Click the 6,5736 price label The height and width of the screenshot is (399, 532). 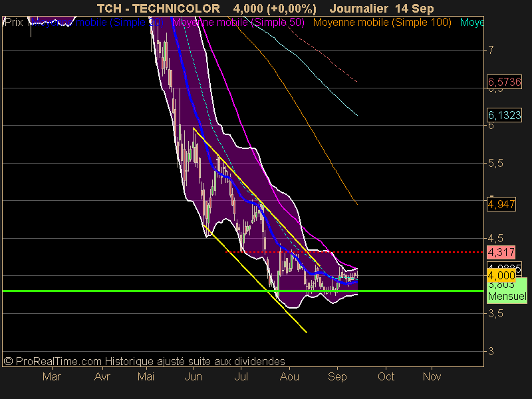(504, 82)
